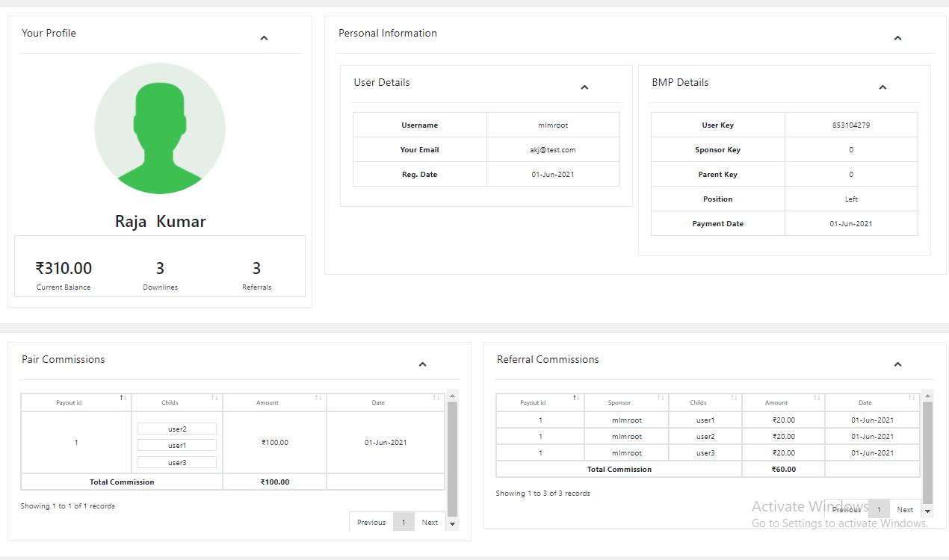Viewport: 949px width, 560px height.
Task: Click Next in Referral Commissions pagination
Action: click(x=905, y=509)
